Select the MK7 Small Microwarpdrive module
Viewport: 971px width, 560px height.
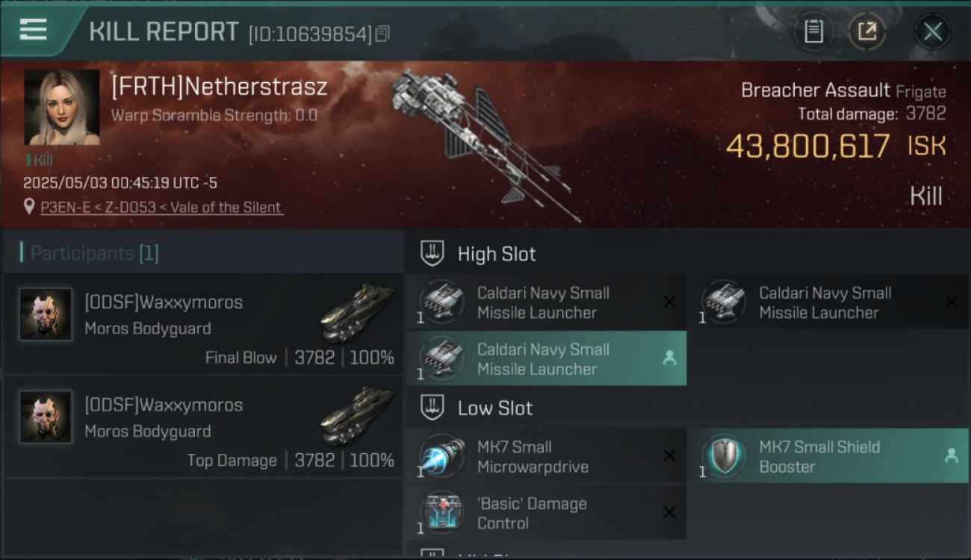(x=546, y=456)
